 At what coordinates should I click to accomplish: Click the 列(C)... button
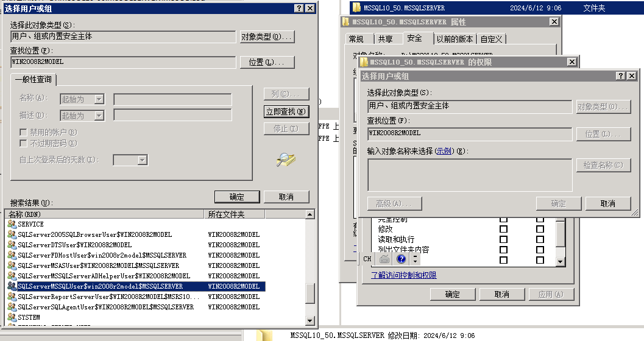tap(286, 94)
